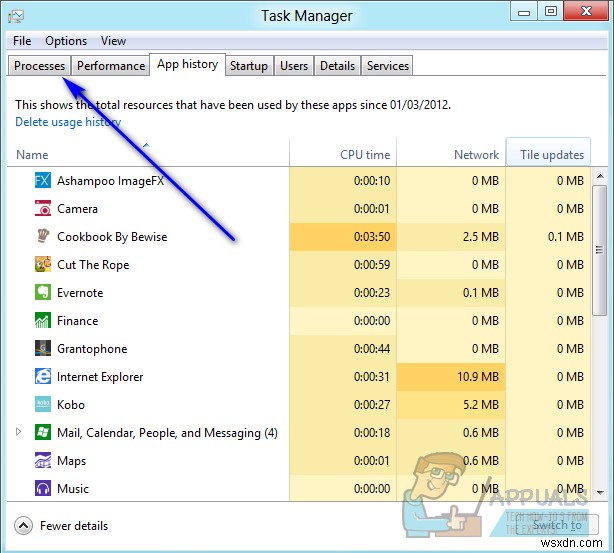Select the Cut The Rope row name
This screenshot has width=614, height=553.
[x=93, y=265]
